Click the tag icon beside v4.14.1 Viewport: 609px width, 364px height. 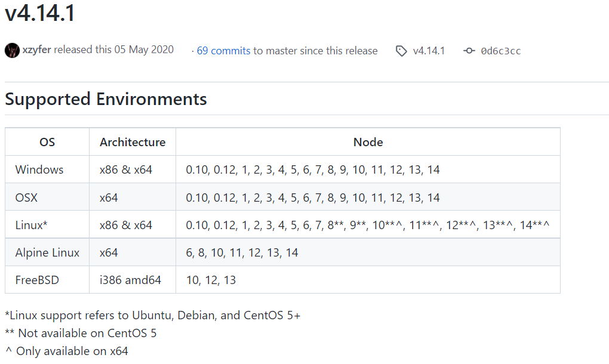402,51
